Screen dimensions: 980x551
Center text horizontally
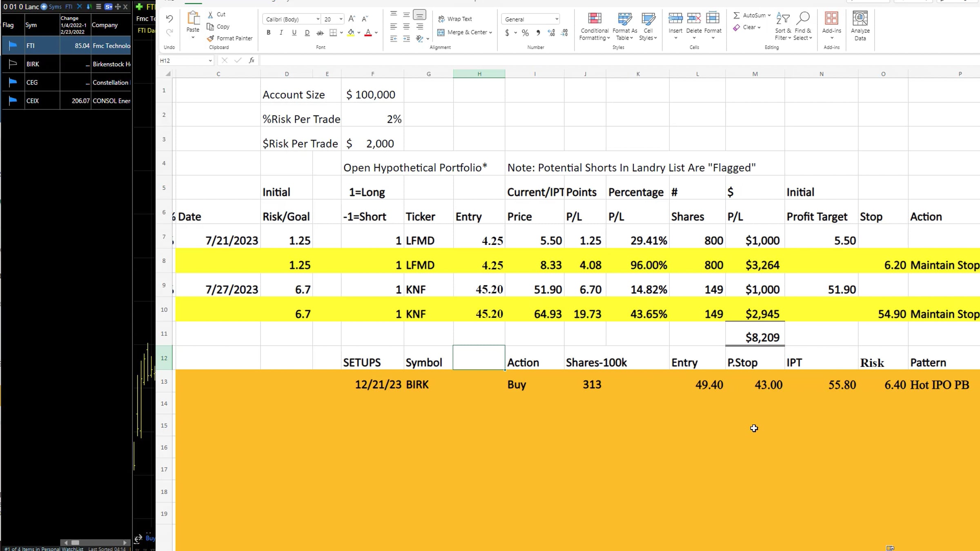(x=406, y=27)
